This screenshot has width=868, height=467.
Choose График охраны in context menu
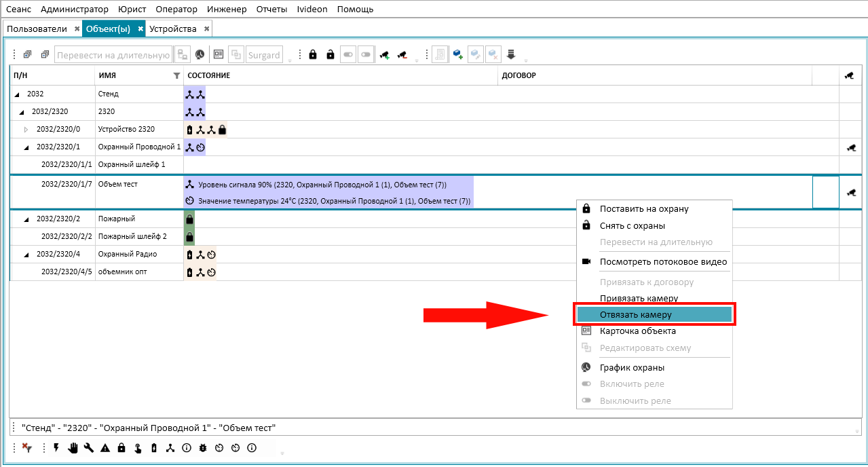(654, 368)
